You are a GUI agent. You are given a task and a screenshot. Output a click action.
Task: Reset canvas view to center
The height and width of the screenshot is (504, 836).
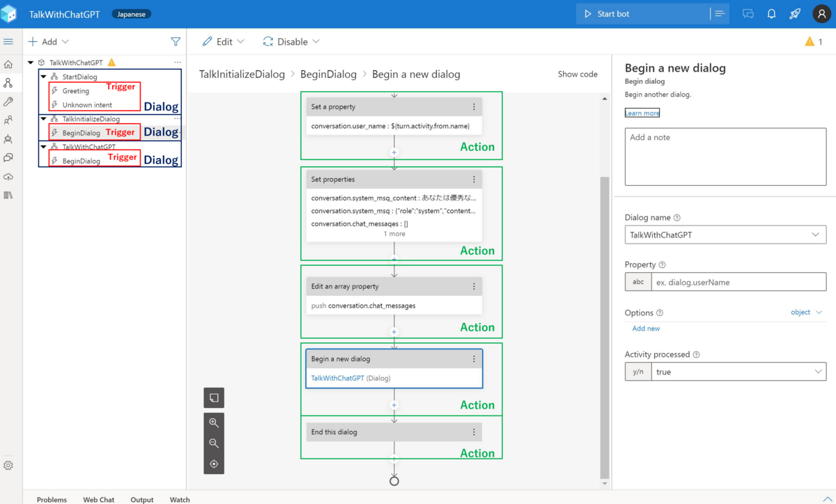[214, 464]
